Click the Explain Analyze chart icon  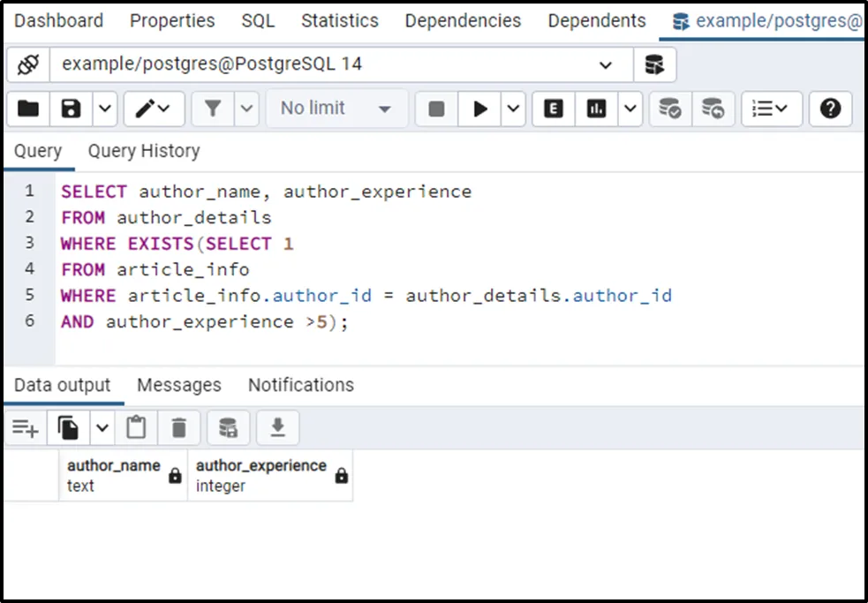597,109
